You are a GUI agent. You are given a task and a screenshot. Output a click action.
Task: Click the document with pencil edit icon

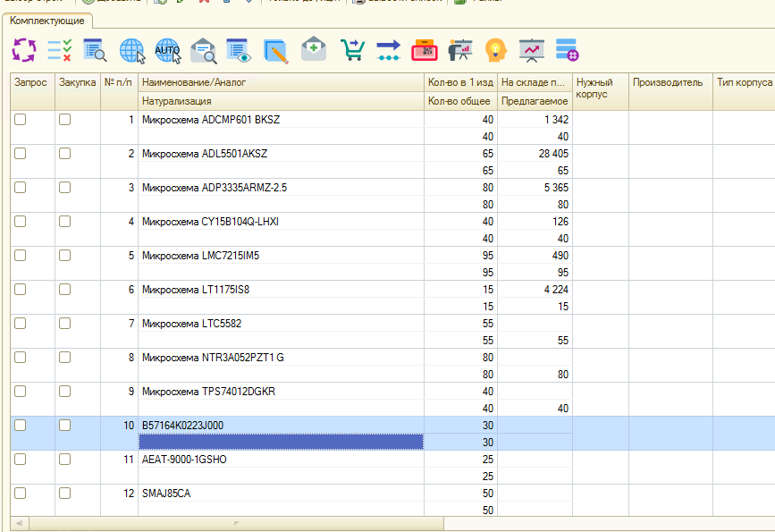click(276, 50)
